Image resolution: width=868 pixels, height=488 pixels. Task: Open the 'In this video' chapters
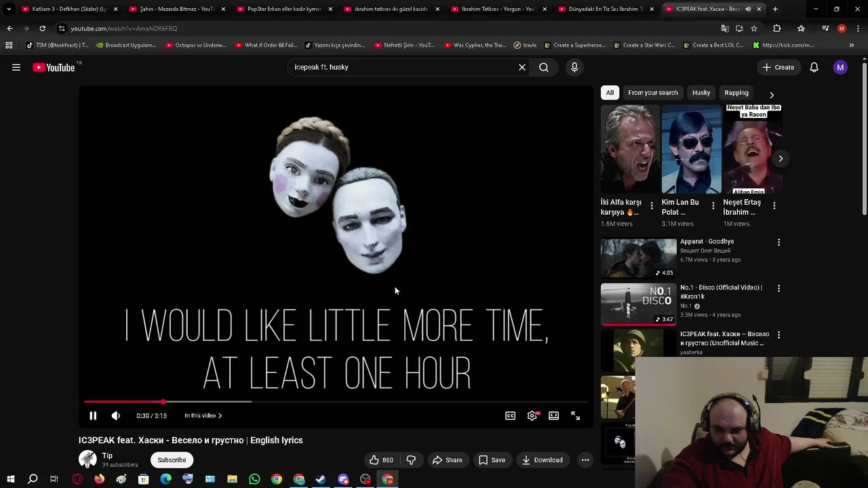(203, 415)
